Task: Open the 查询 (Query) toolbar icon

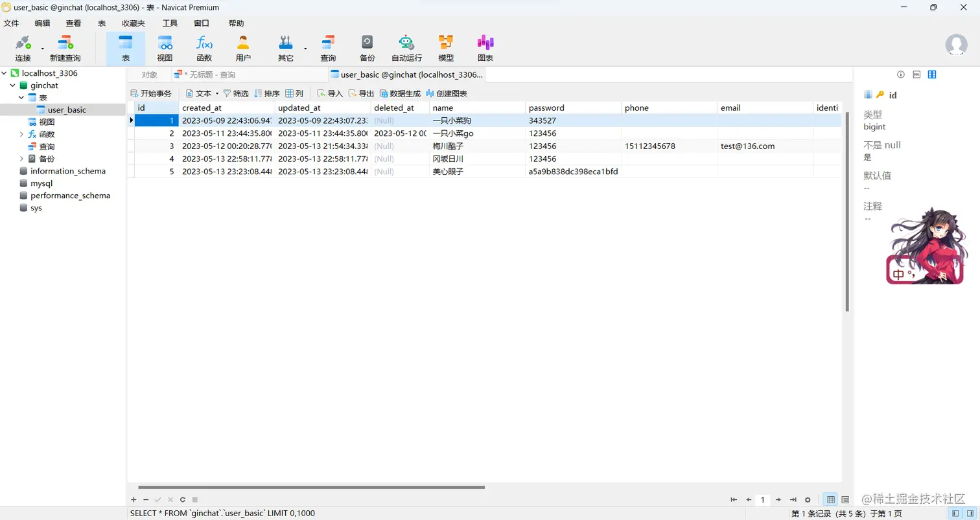Action: pyautogui.click(x=328, y=49)
